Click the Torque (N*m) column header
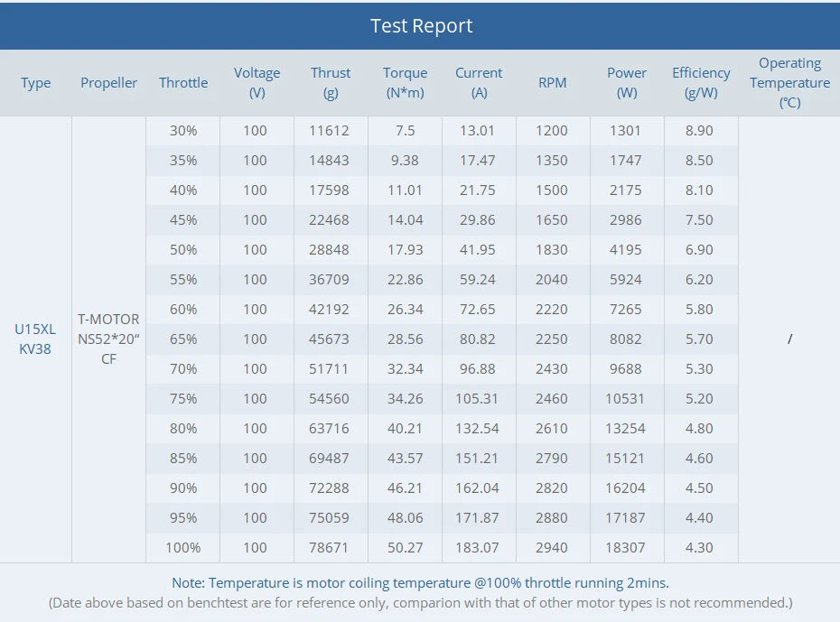Image resolution: width=840 pixels, height=622 pixels. 405,82
